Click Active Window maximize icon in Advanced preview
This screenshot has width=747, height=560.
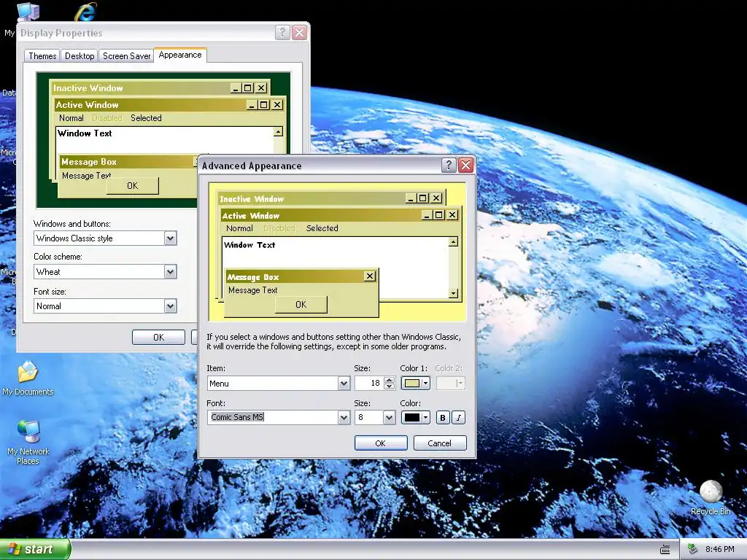tap(438, 215)
